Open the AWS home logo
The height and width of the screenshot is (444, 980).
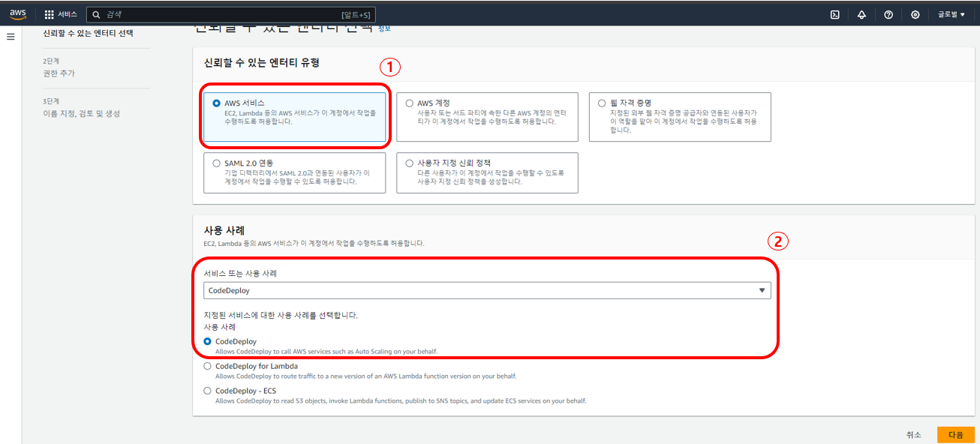(x=18, y=14)
